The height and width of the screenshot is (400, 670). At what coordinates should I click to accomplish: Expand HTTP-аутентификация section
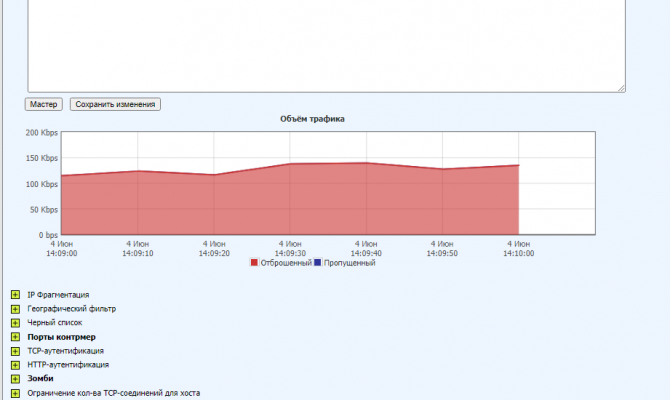[15, 365]
